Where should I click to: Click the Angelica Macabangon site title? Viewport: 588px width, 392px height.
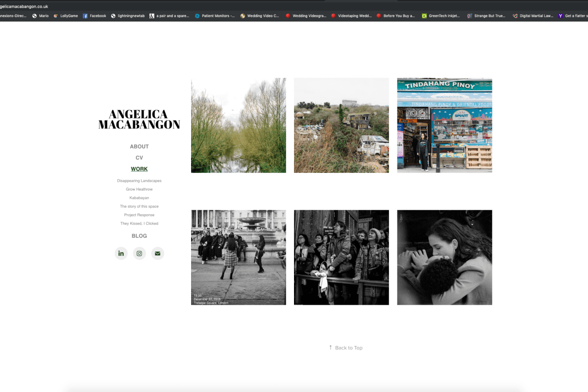[139, 120]
